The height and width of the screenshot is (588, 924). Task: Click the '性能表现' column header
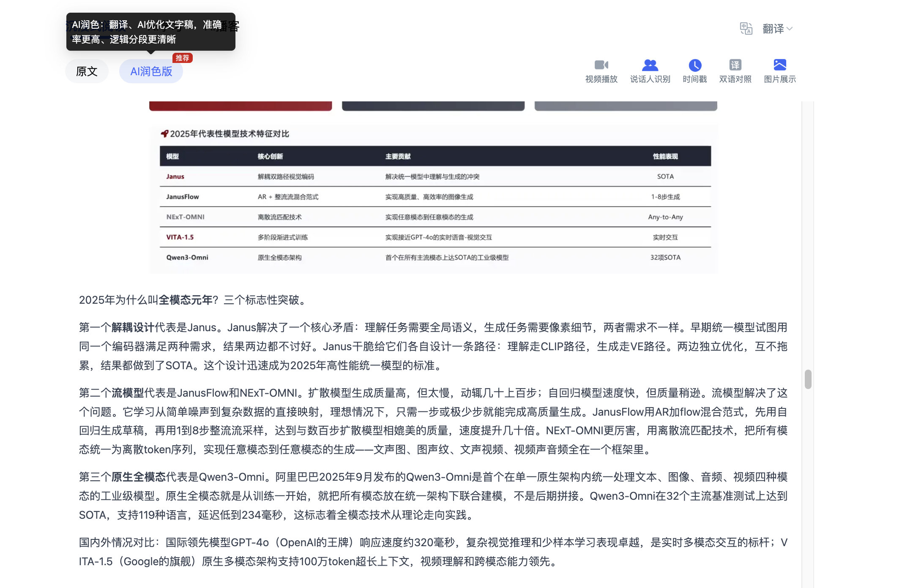click(x=665, y=156)
